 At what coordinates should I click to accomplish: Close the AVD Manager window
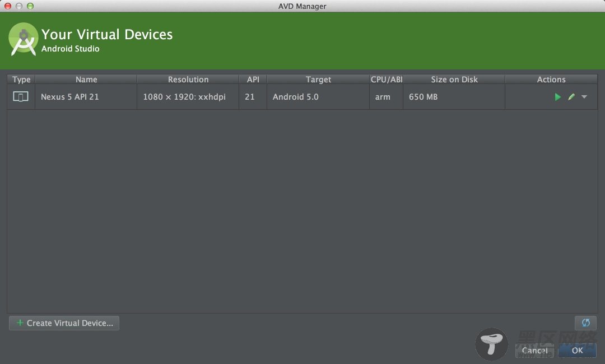coord(8,6)
